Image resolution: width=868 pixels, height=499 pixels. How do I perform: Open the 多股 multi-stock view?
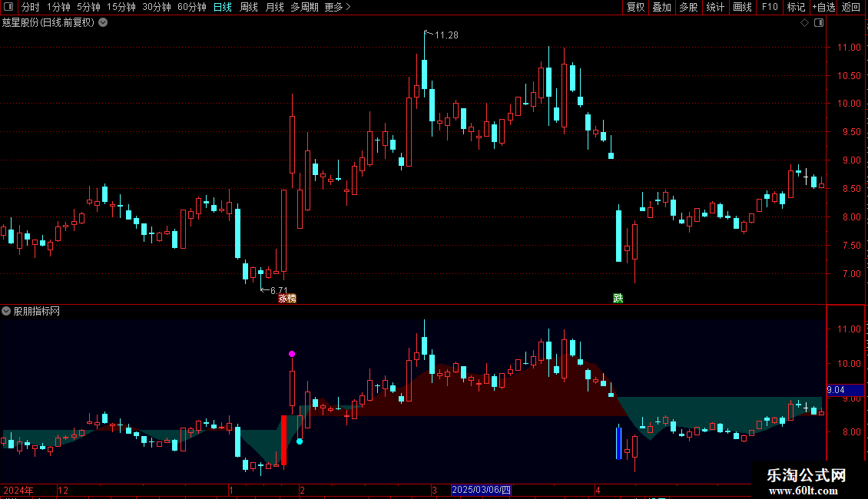(x=688, y=7)
